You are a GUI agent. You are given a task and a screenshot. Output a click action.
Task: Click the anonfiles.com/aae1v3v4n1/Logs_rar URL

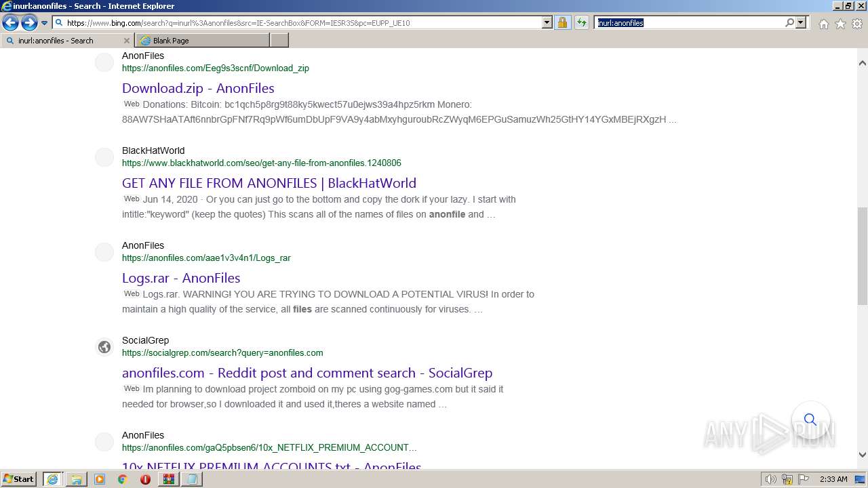click(x=206, y=258)
